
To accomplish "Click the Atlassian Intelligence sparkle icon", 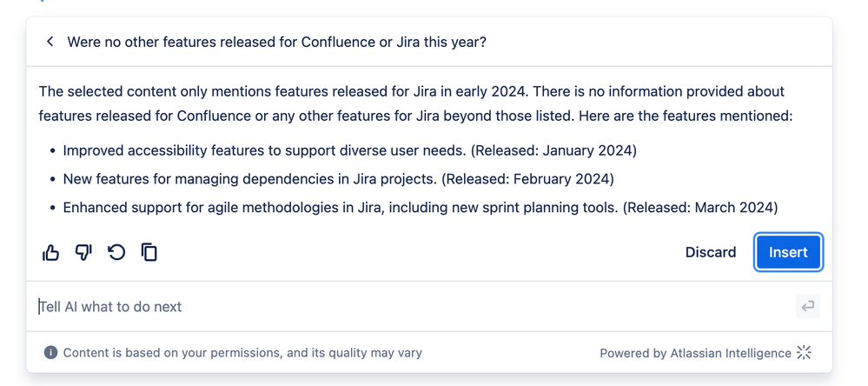I will (804, 353).
